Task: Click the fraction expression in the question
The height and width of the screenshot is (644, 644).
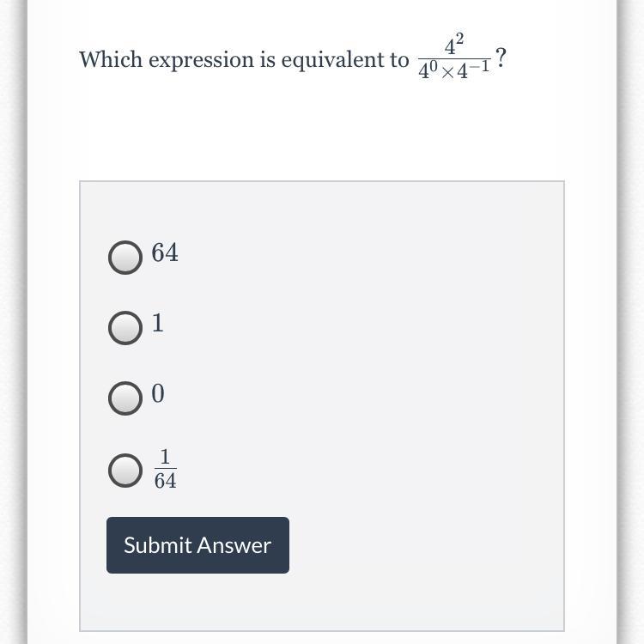Action: pos(454,57)
